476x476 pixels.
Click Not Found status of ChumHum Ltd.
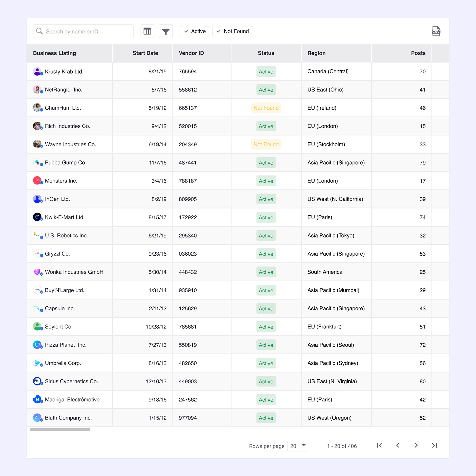(x=266, y=108)
